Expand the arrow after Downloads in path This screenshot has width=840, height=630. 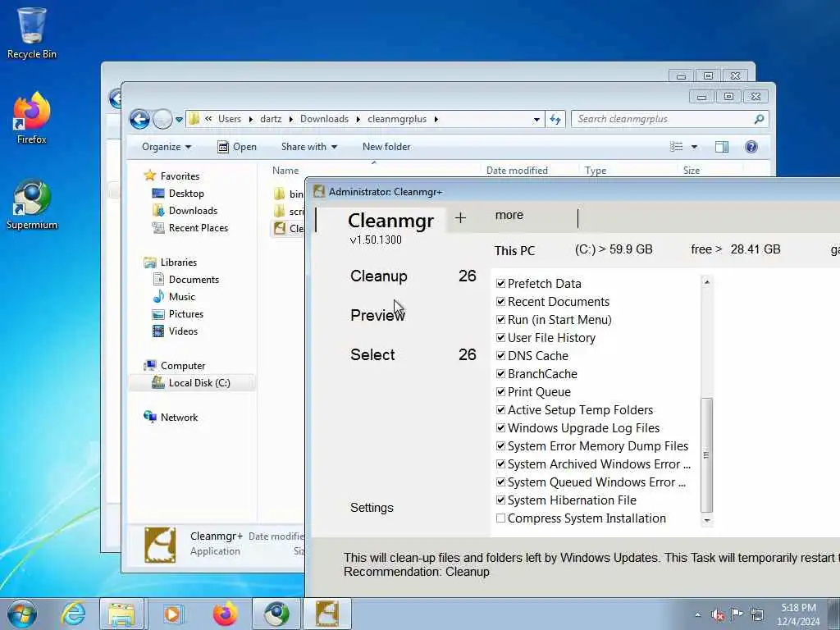358,119
